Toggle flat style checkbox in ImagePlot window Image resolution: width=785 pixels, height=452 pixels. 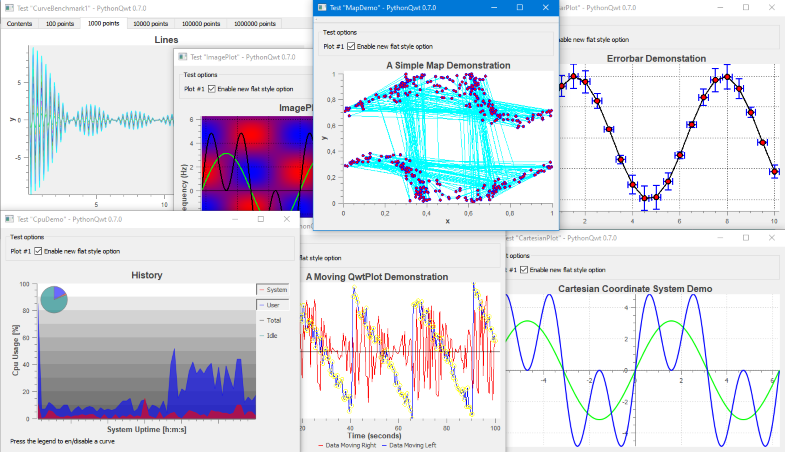click(211, 89)
